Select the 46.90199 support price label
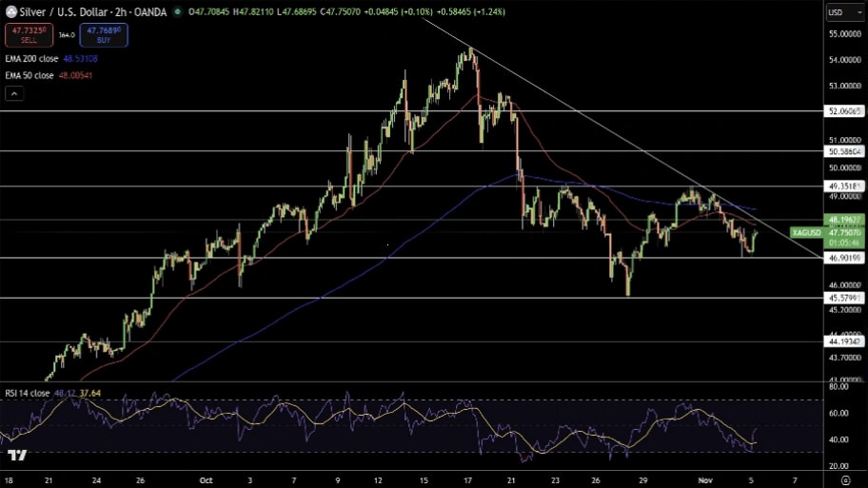Image resolution: width=868 pixels, height=488 pixels. 845,258
